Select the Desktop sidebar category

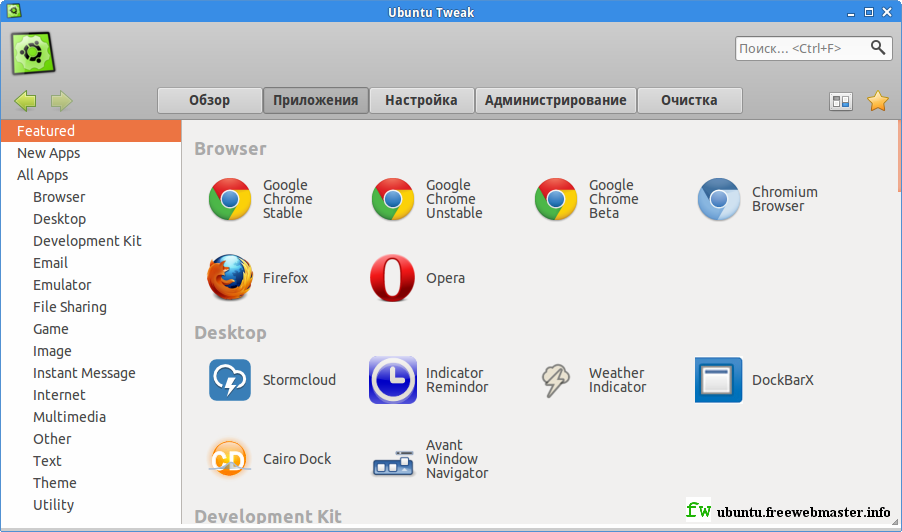91,219
